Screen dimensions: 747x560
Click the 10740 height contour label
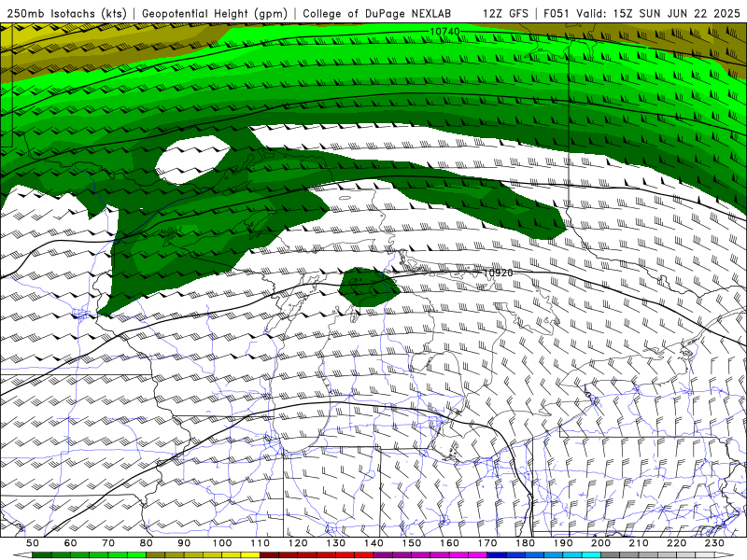click(445, 32)
